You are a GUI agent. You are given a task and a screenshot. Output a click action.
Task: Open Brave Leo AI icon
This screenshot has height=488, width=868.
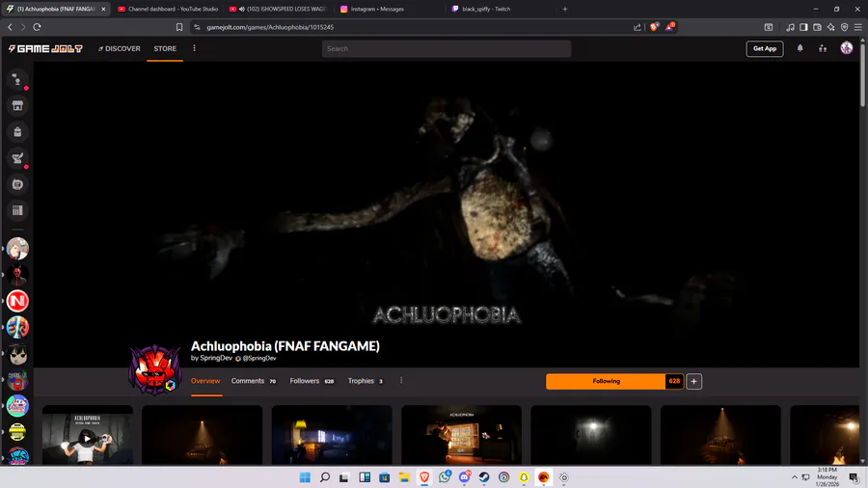pos(831,27)
